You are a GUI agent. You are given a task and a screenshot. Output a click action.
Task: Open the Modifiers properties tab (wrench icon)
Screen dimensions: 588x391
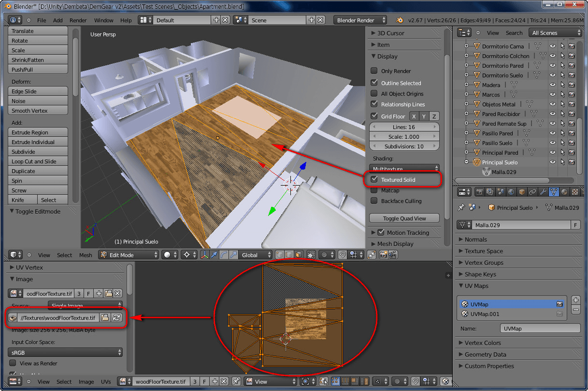[x=543, y=192]
